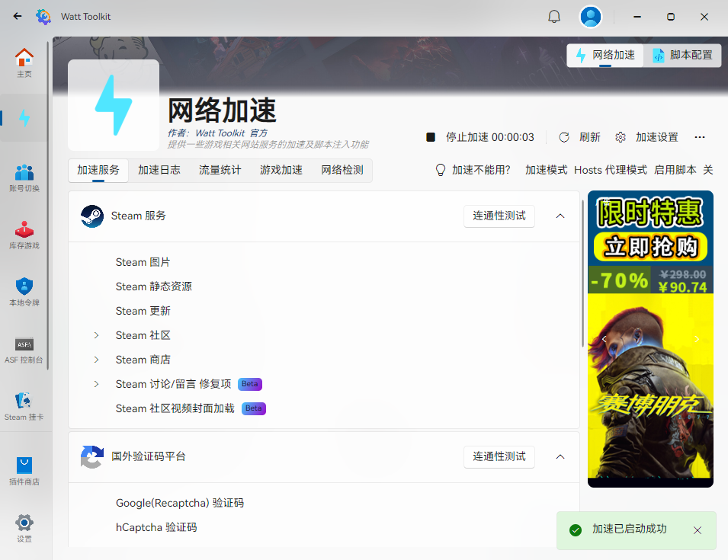Open the notifications bell
The height and width of the screenshot is (560, 728).
pos(554,17)
